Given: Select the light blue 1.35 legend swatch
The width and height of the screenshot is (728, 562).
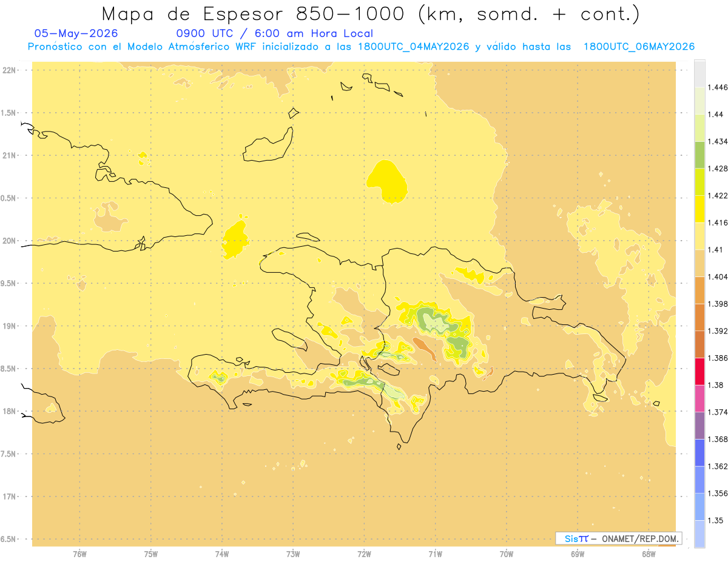Looking at the screenshot, I should pyautogui.click(x=699, y=534).
